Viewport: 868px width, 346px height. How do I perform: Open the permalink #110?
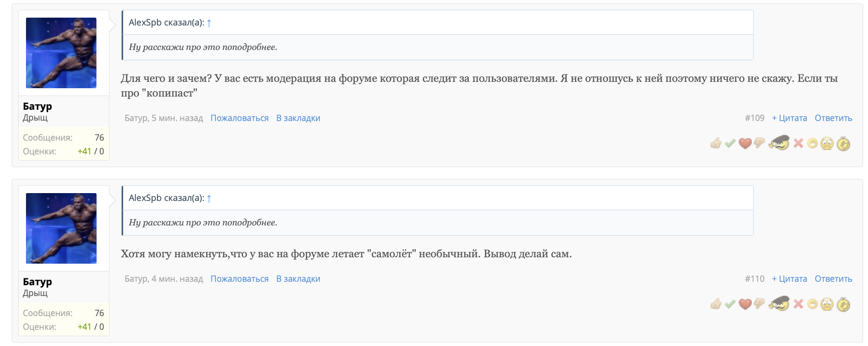tap(754, 279)
